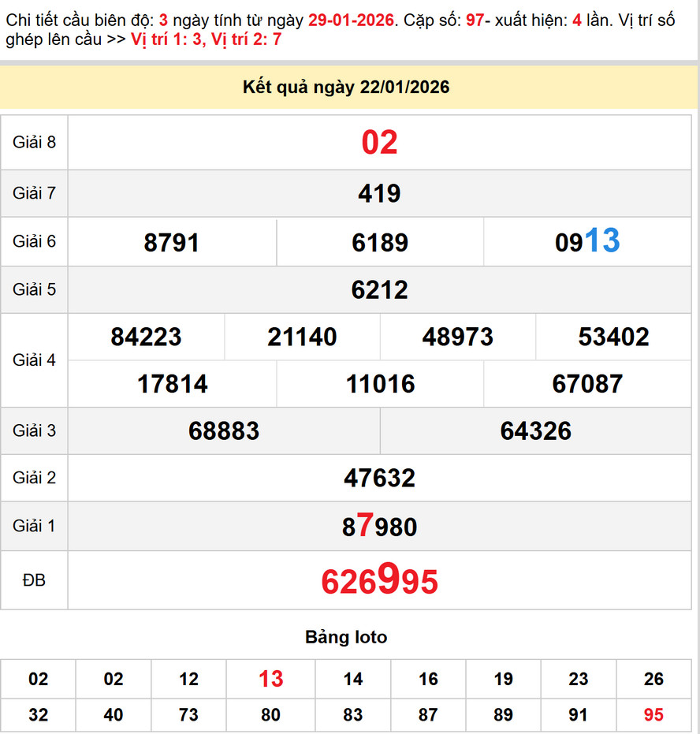Image resolution: width=700 pixels, height=734 pixels.
Task: Select the Giải 5 result 6212
Action: (379, 290)
